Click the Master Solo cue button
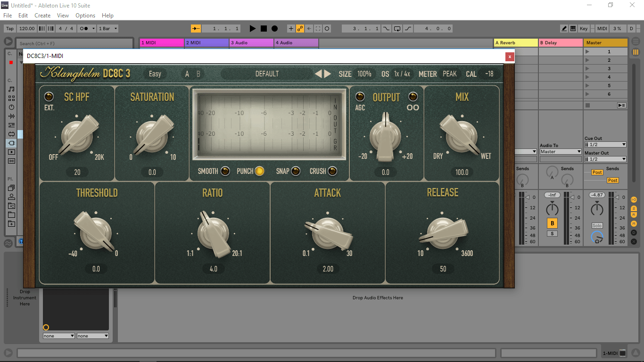This screenshot has width=644, height=362. (597, 226)
